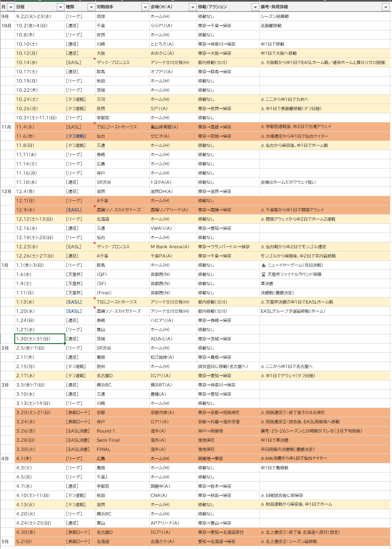Select the date cell 1.30(土)-31(日)

pos(40,339)
